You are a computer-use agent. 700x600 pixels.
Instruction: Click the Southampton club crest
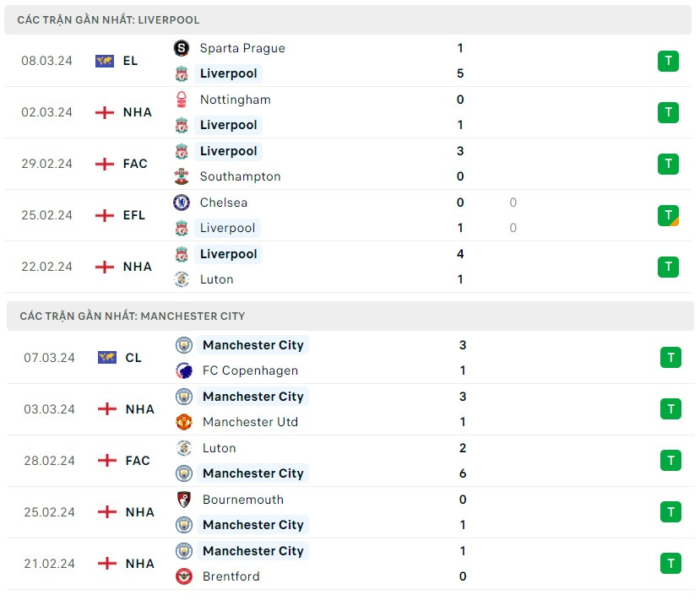coord(182,176)
